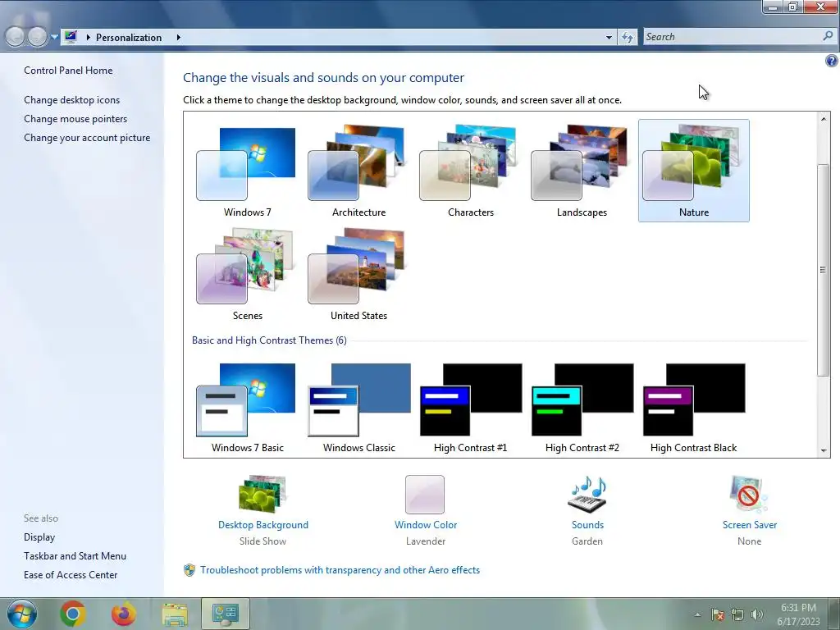
Task: Click Basic and High Contrast Themes heading
Action: click(269, 340)
